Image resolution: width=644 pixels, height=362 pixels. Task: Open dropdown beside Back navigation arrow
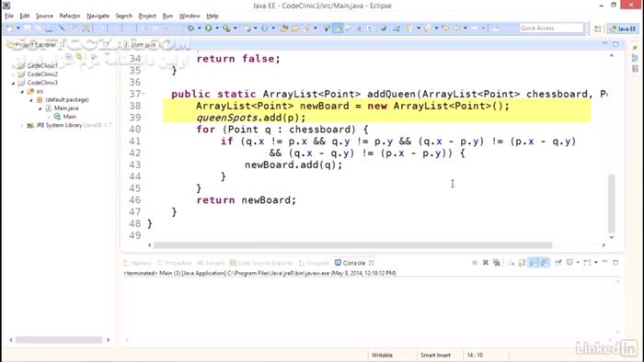[466, 28]
